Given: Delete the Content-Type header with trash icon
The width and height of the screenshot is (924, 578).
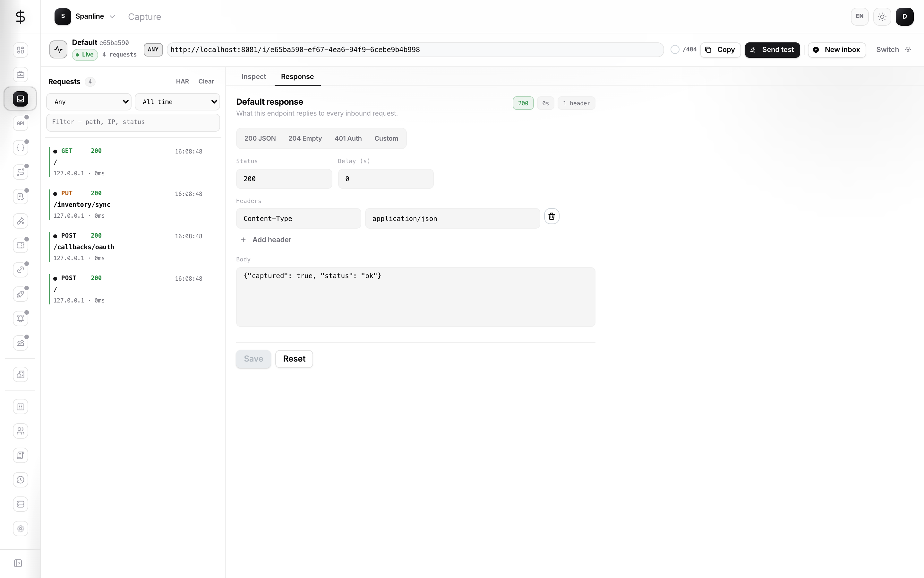Looking at the screenshot, I should point(551,216).
